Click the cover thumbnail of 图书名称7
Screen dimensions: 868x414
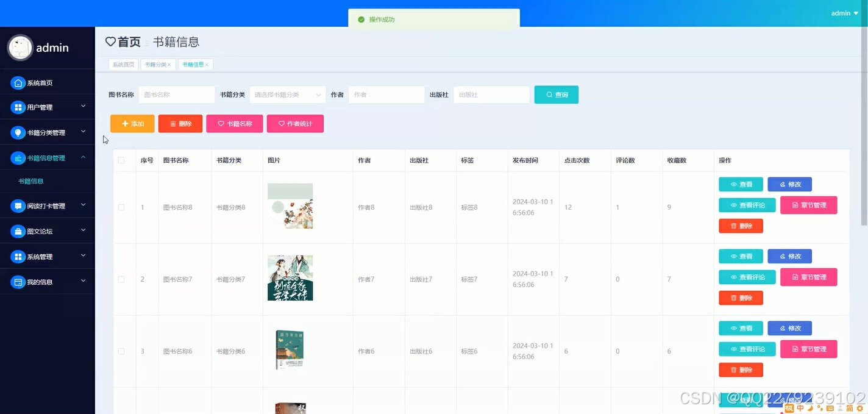(290, 279)
